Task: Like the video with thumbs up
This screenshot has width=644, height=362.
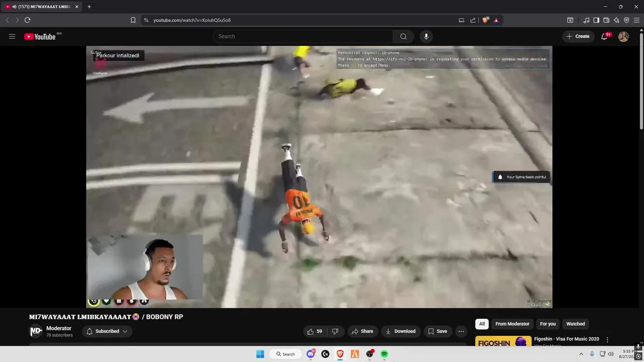Action: pos(314,331)
